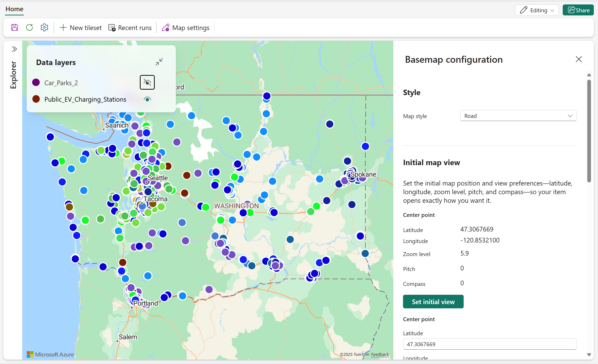598x364 pixels.
Task: Open the Map style dropdown
Action: [518, 116]
